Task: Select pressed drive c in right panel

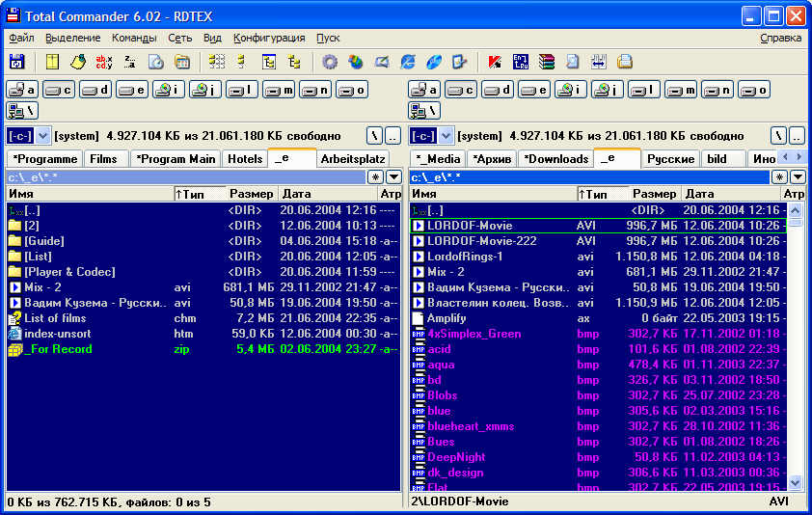Action: pos(461,90)
